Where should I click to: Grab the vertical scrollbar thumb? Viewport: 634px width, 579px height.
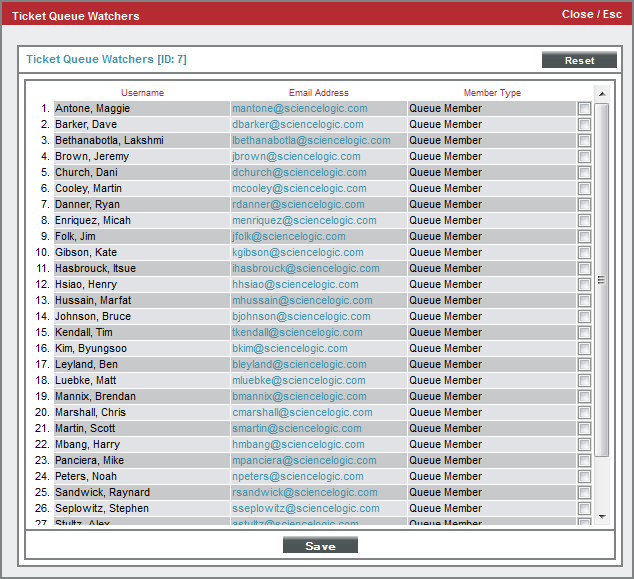tap(602, 280)
